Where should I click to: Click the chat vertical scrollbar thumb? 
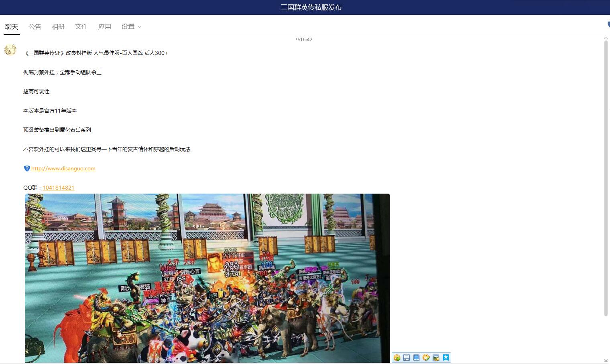coord(606,178)
